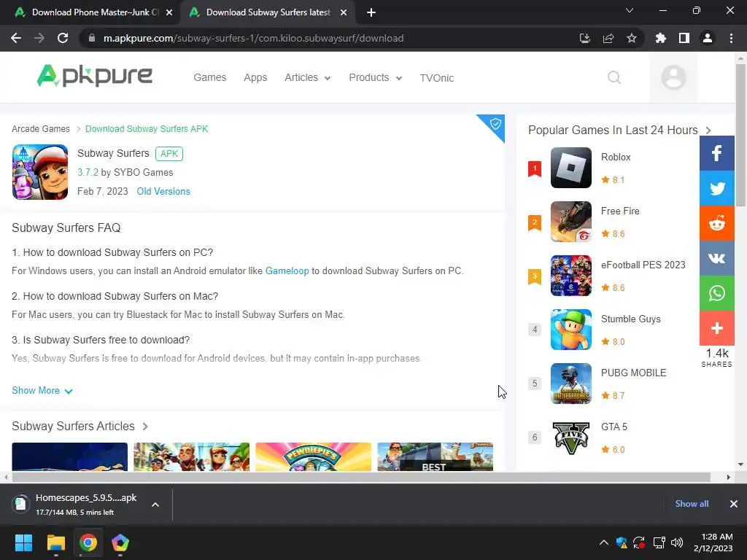The width and height of the screenshot is (747, 560).
Task: Open the Apps menu item
Action: pos(255,77)
